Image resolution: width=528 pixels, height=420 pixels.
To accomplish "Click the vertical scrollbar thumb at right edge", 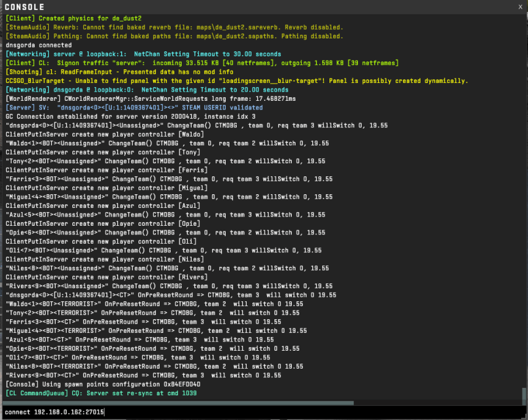I will [524, 395].
